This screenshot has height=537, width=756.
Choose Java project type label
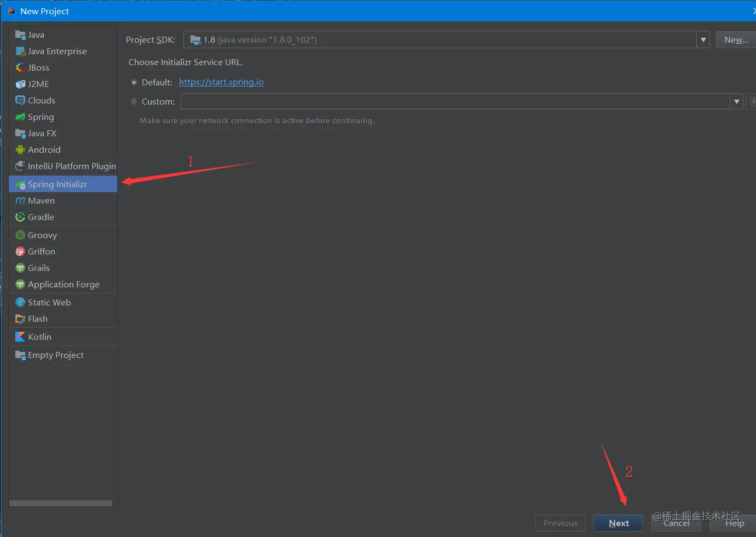click(36, 35)
